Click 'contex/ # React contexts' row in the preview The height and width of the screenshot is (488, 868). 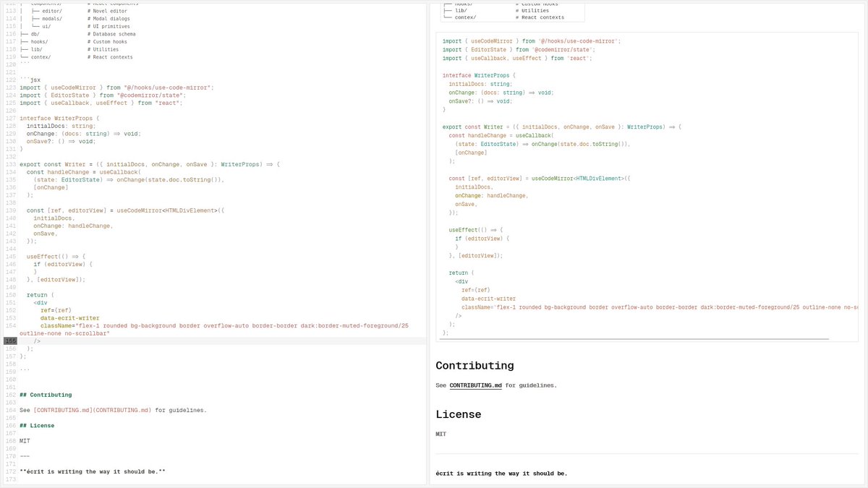coord(501,17)
